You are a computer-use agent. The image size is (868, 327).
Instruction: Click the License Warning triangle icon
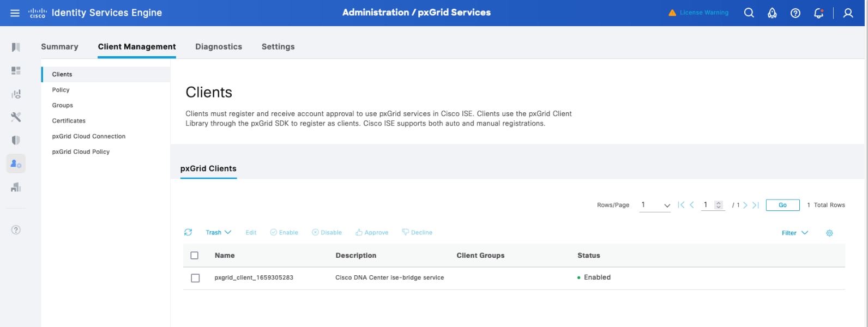click(x=672, y=13)
